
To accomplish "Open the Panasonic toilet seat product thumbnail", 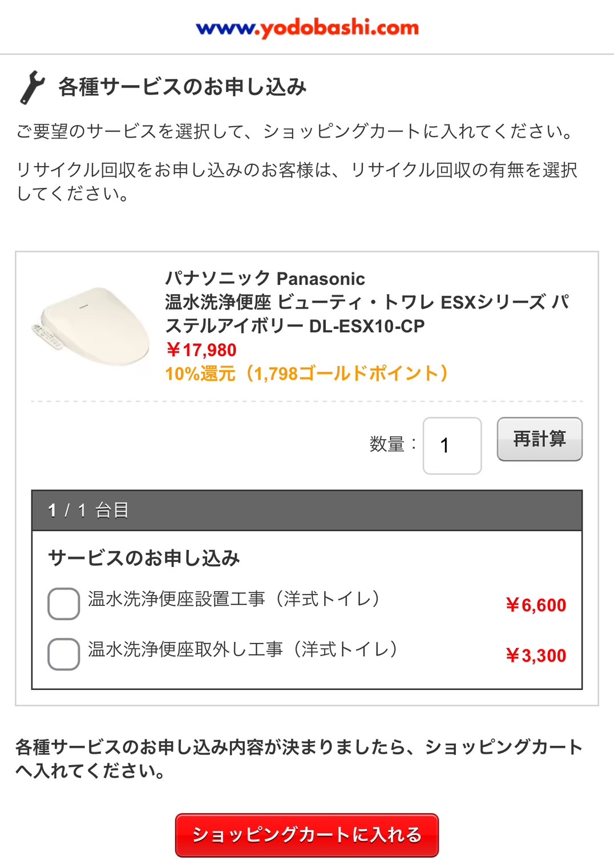I will [x=88, y=325].
